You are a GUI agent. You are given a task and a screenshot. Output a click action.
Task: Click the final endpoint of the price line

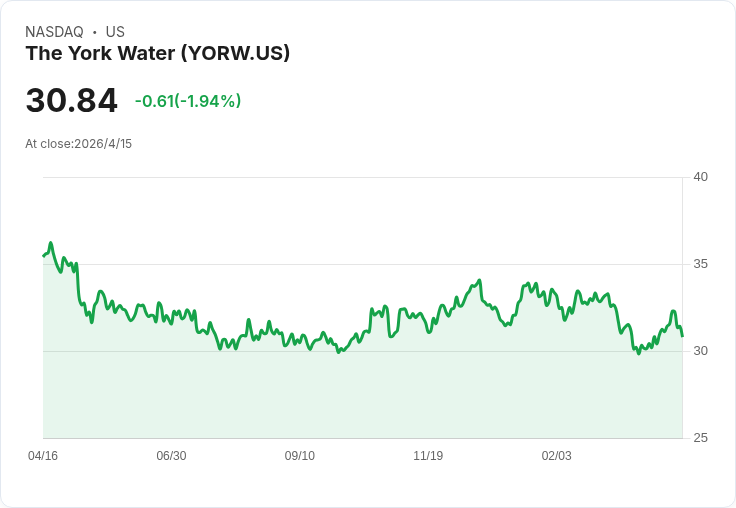(x=682, y=336)
